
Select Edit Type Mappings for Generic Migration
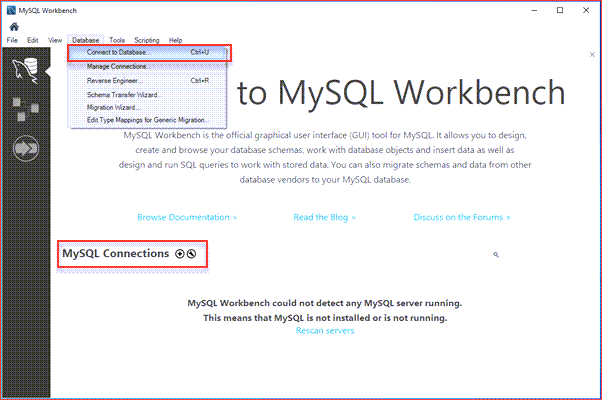(147, 120)
